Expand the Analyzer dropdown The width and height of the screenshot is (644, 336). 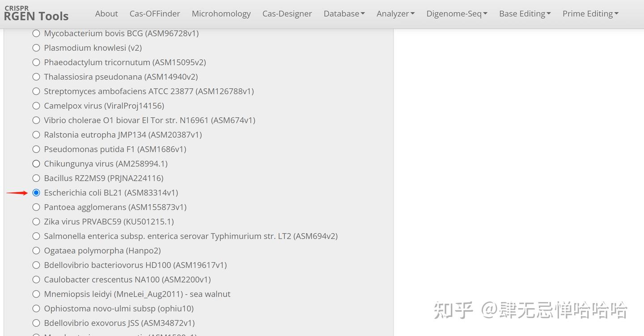point(395,13)
